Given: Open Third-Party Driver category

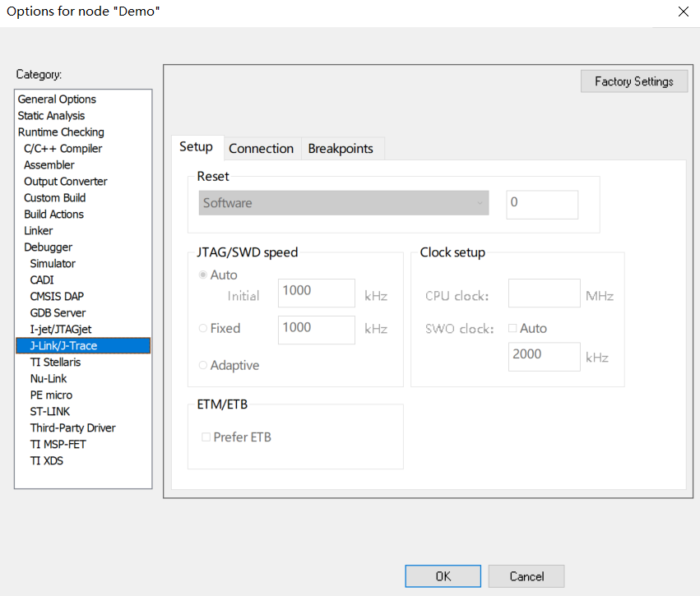Looking at the screenshot, I should pyautogui.click(x=72, y=427).
